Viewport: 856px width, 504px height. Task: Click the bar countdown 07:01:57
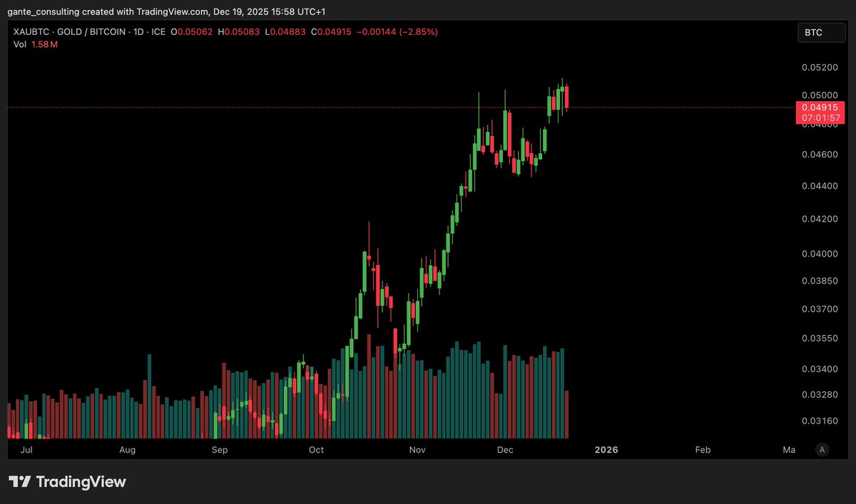pyautogui.click(x=820, y=118)
